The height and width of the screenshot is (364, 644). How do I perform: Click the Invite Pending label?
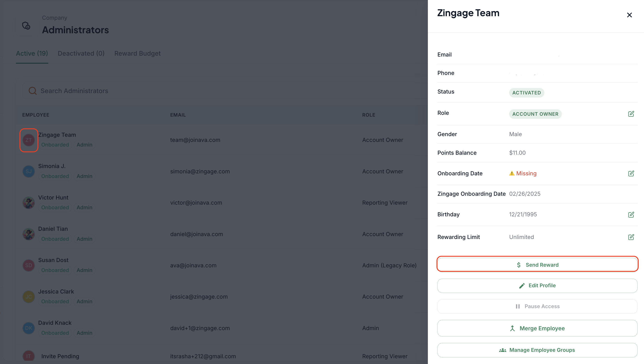tap(60, 356)
